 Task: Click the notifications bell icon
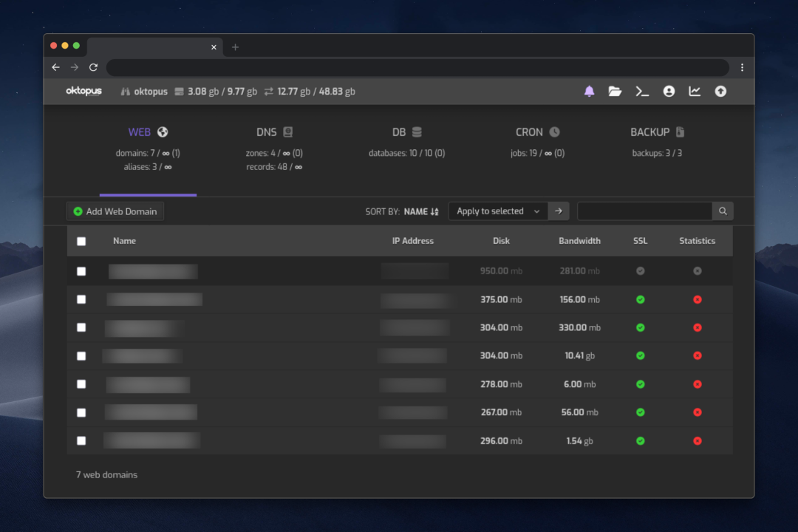[589, 92]
